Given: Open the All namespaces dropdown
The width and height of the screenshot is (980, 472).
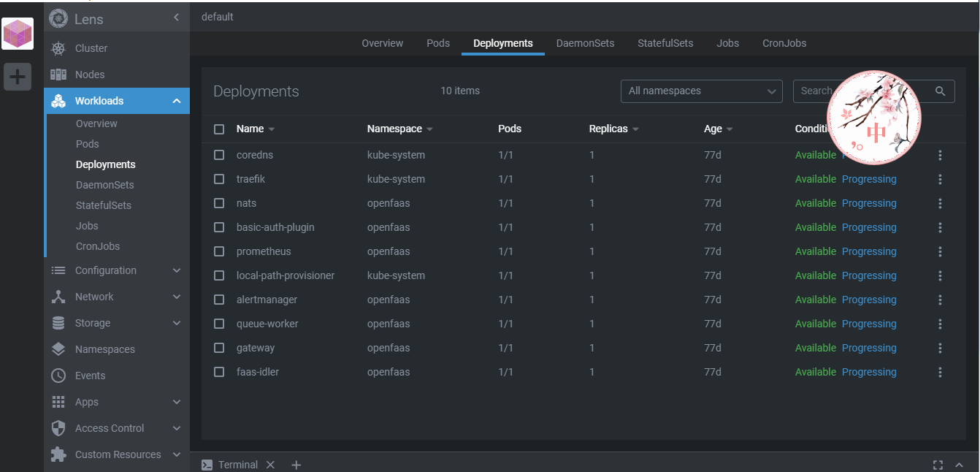Looking at the screenshot, I should click(x=701, y=91).
